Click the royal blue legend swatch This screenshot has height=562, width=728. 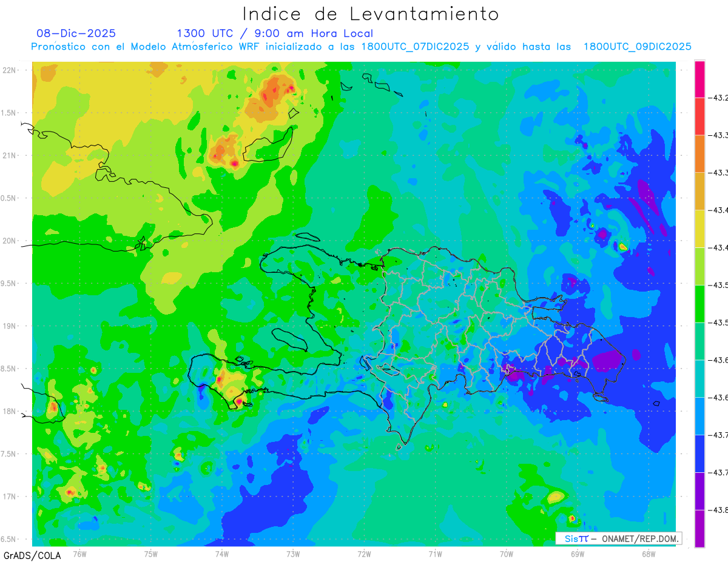699,453
